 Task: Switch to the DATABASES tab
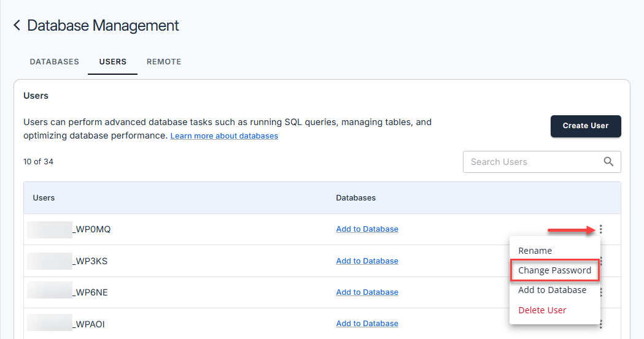tap(54, 62)
